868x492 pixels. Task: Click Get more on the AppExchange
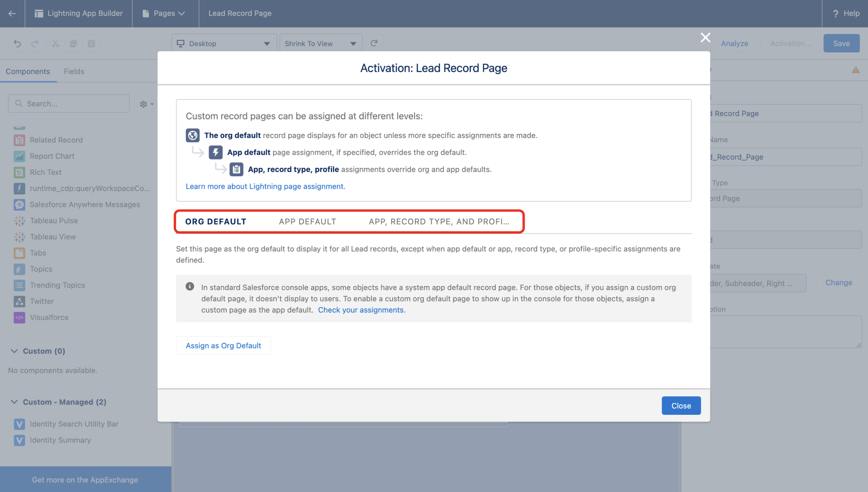coord(85,479)
